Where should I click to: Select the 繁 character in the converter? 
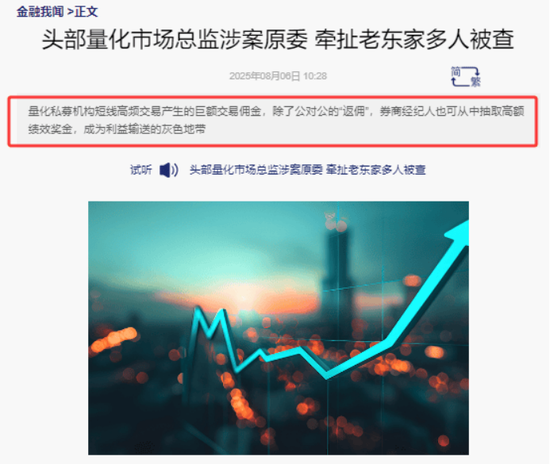pos(476,82)
